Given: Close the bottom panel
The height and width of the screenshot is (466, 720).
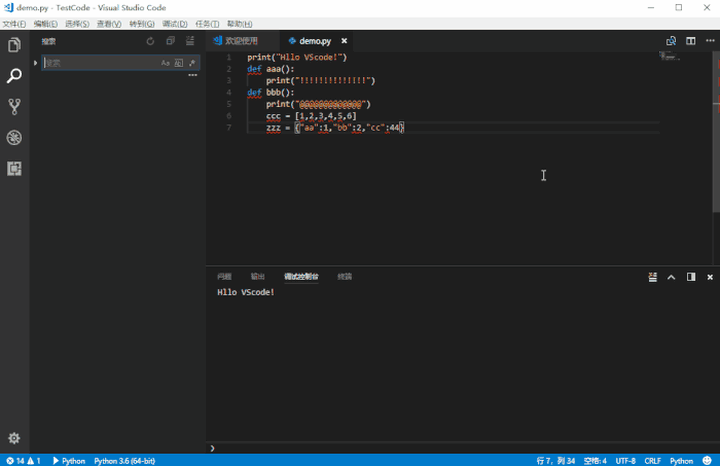Looking at the screenshot, I should 710,277.
